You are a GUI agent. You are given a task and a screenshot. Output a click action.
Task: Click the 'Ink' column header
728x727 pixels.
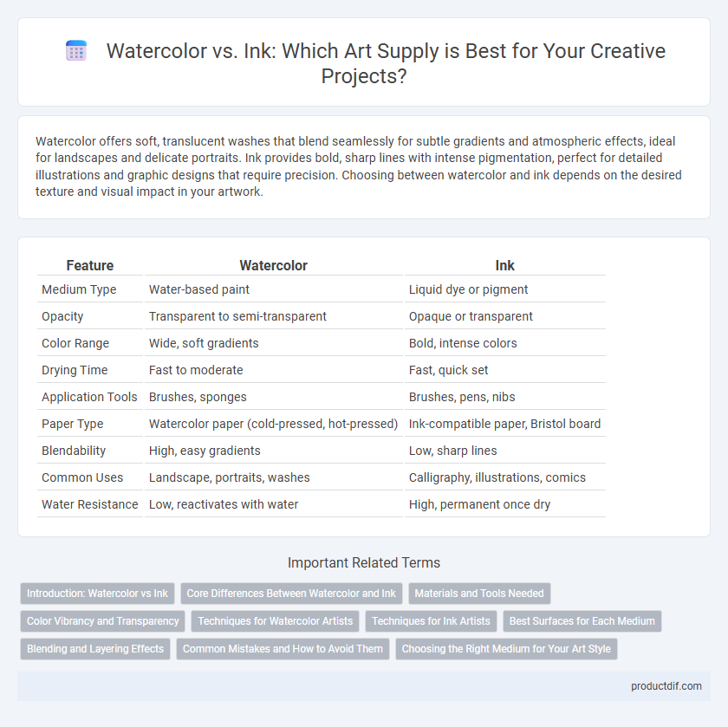point(504,265)
